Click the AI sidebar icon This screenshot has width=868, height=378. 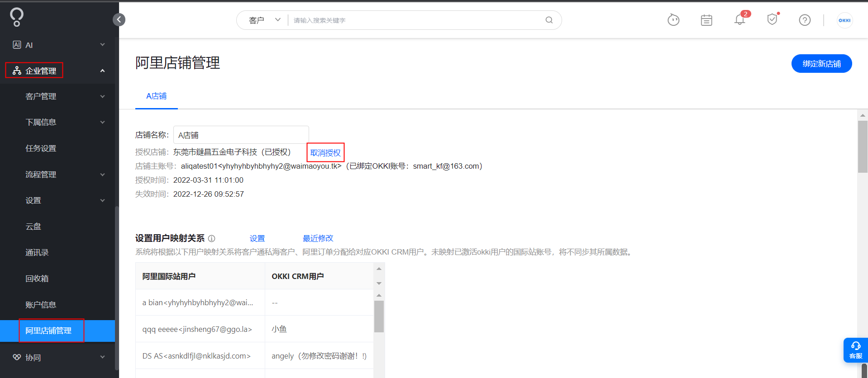point(17,45)
